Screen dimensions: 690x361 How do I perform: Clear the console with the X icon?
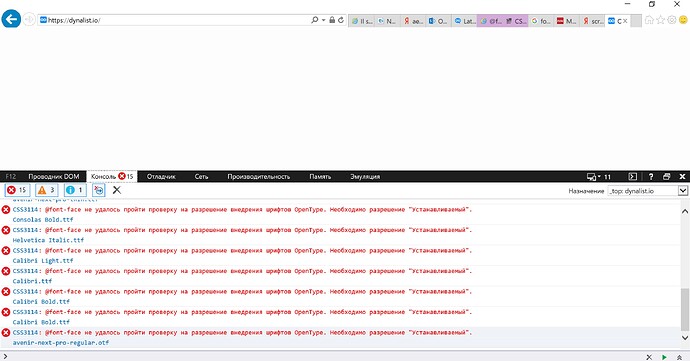point(117,190)
